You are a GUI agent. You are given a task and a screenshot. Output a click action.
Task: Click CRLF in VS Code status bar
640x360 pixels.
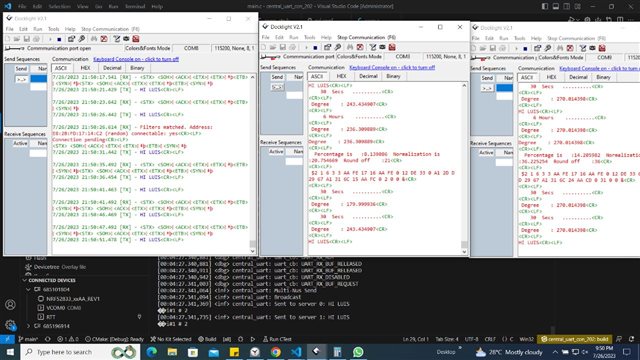coord(490,339)
